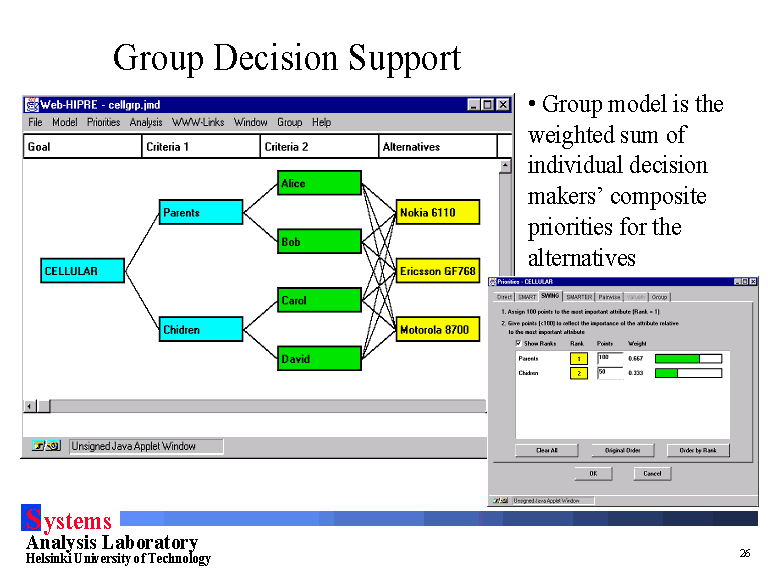Click the Parents weight bar

[x=688, y=358]
